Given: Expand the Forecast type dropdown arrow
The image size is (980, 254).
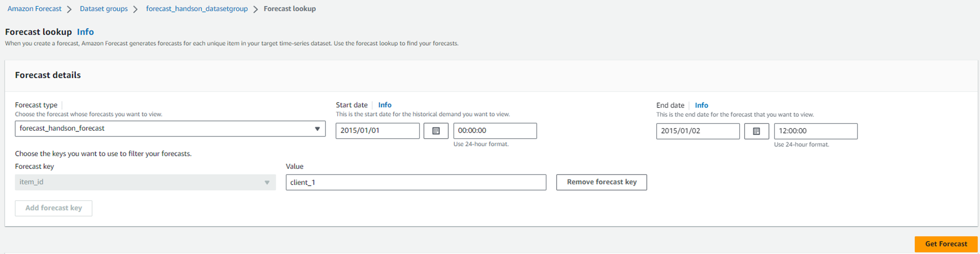Looking at the screenshot, I should pos(317,129).
